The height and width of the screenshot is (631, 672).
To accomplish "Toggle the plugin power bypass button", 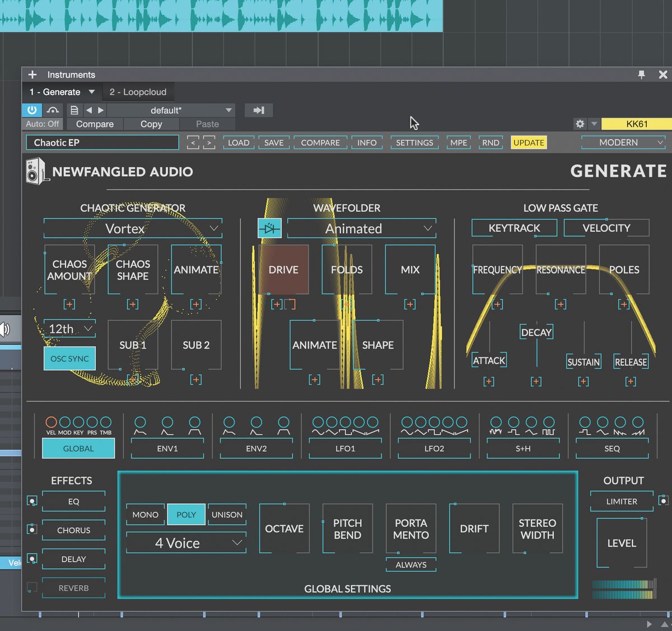I will point(32,110).
